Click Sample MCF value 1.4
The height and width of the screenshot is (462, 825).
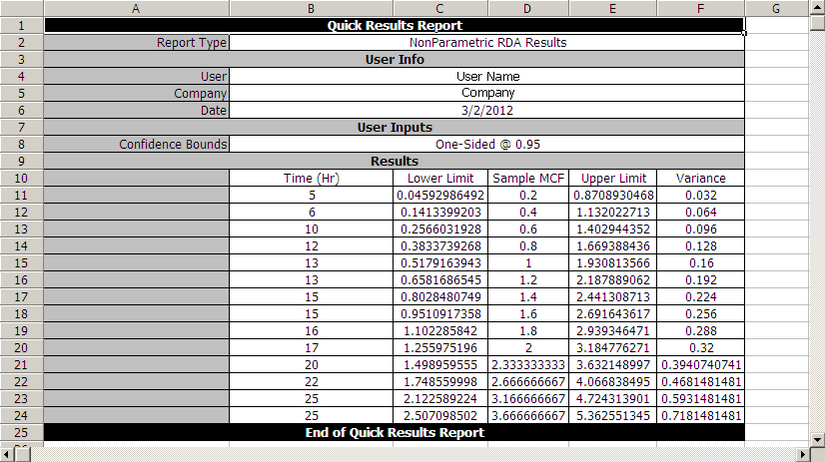528,297
